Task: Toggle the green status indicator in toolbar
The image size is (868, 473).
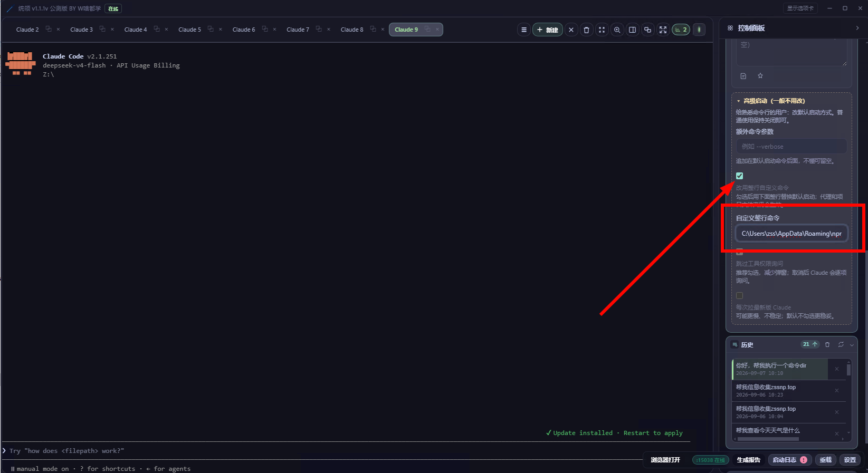Action: coord(699,30)
